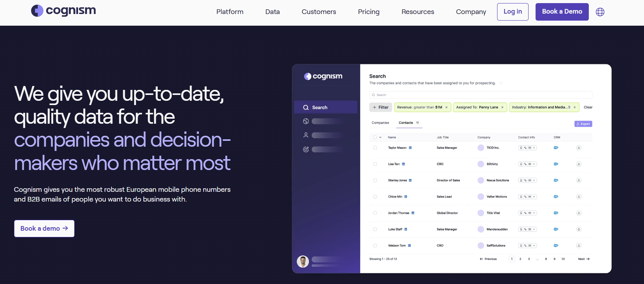Open the Resources menu
The image size is (644, 284).
tap(418, 12)
